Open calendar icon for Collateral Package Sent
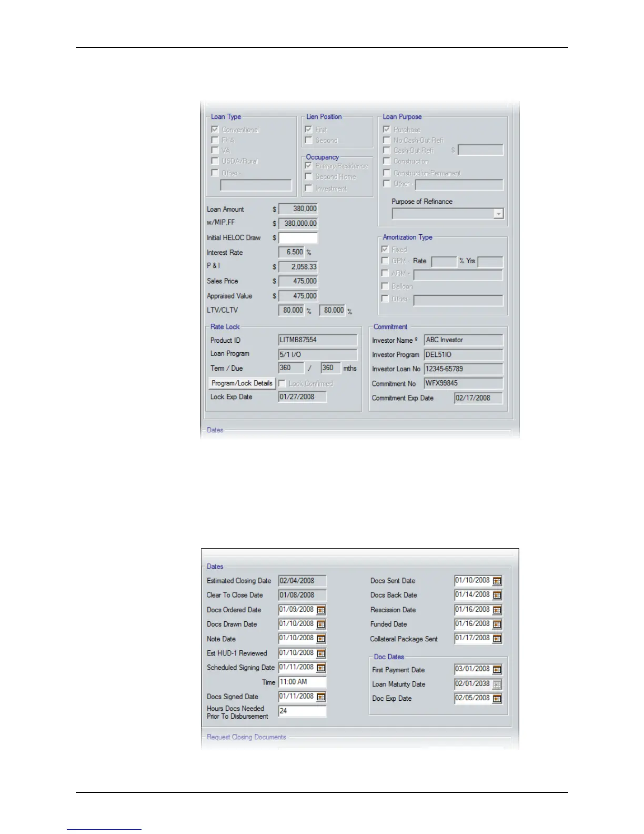Screen dimensions: 644x834 pyautogui.click(x=497, y=639)
